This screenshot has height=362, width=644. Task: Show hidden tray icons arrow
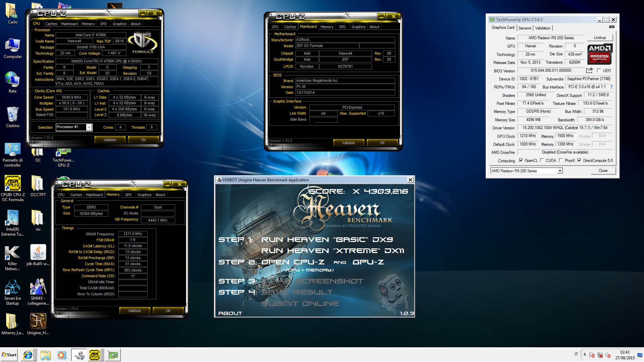point(585,354)
